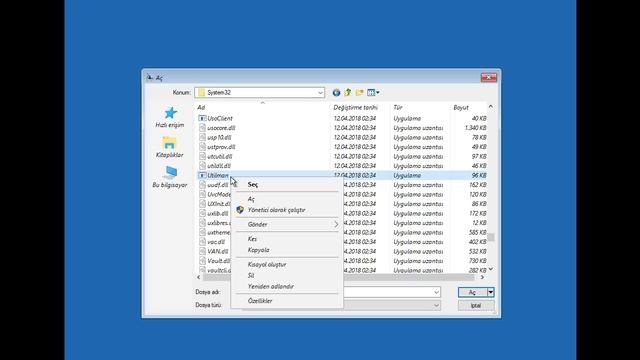The height and width of the screenshot is (360, 640).
Task: Click the vertical scrollbar up arrow
Action: click(491, 107)
